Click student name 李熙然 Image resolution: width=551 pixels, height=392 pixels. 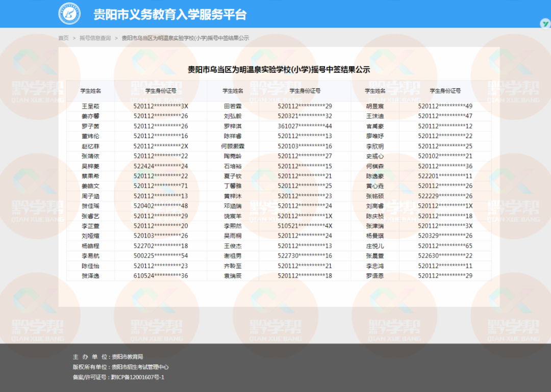tap(233, 226)
